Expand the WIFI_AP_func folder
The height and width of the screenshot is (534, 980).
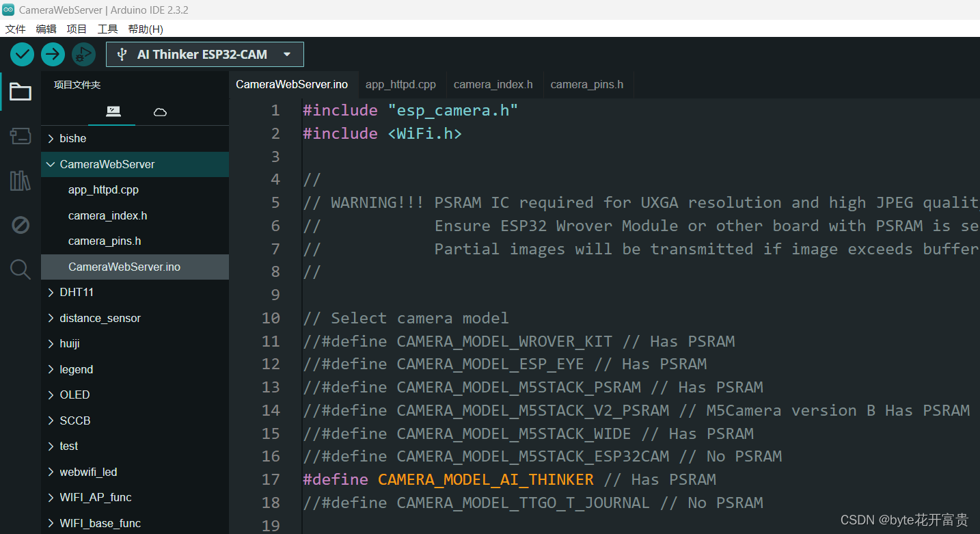[x=135, y=497]
